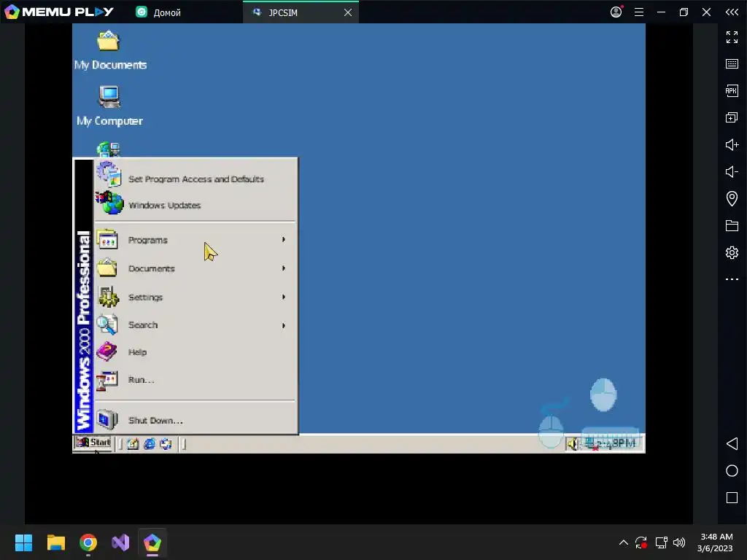Open the Documents submenu entry
Viewport: 747px width, 560px height.
[x=196, y=268]
